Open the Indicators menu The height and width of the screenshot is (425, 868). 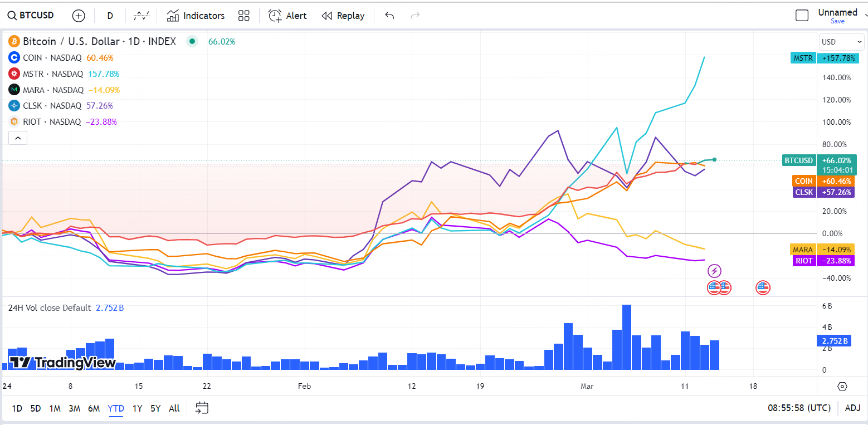pyautogui.click(x=196, y=16)
